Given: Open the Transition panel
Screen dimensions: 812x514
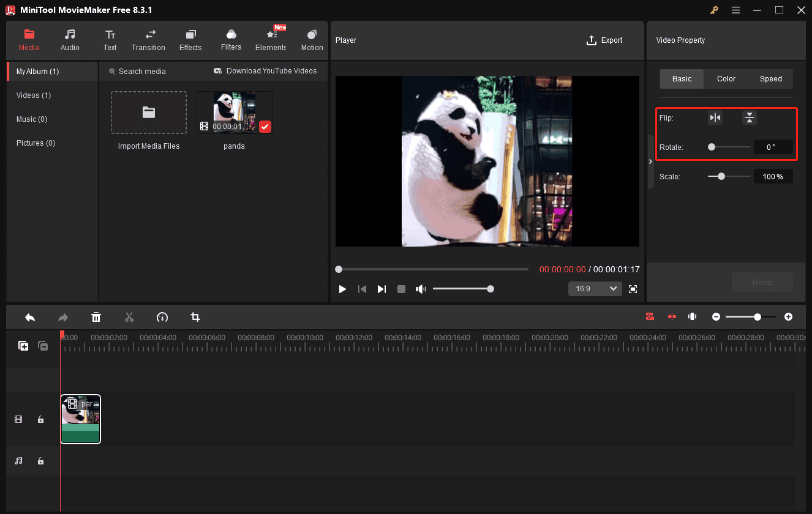Looking at the screenshot, I should pos(148,40).
